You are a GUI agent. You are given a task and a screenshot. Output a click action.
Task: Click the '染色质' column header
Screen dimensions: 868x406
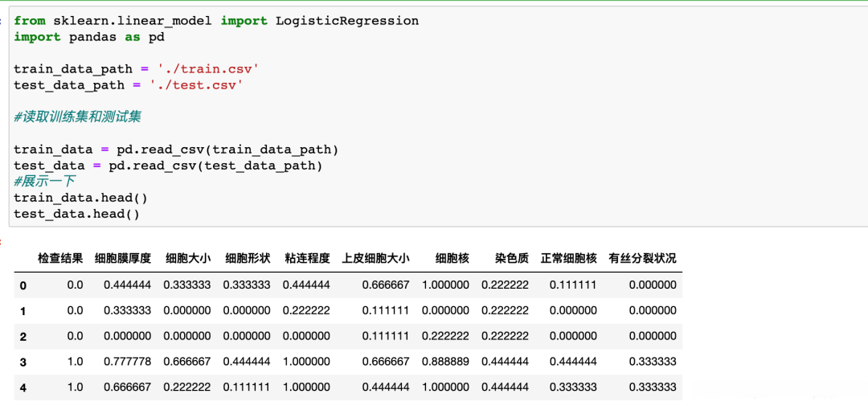(512, 258)
